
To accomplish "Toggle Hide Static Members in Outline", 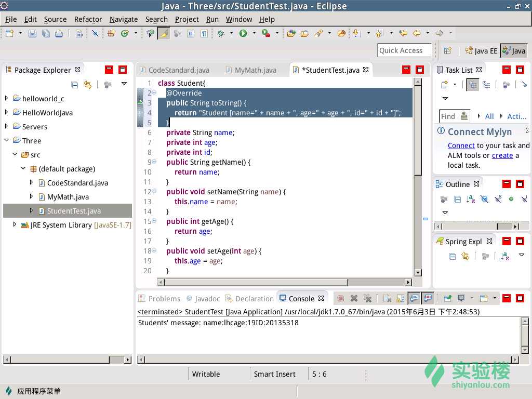I will (x=498, y=199).
